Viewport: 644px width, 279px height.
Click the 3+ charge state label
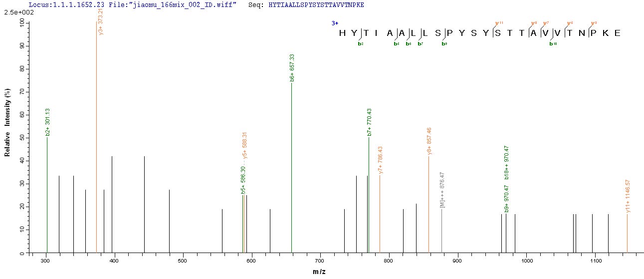click(x=335, y=23)
